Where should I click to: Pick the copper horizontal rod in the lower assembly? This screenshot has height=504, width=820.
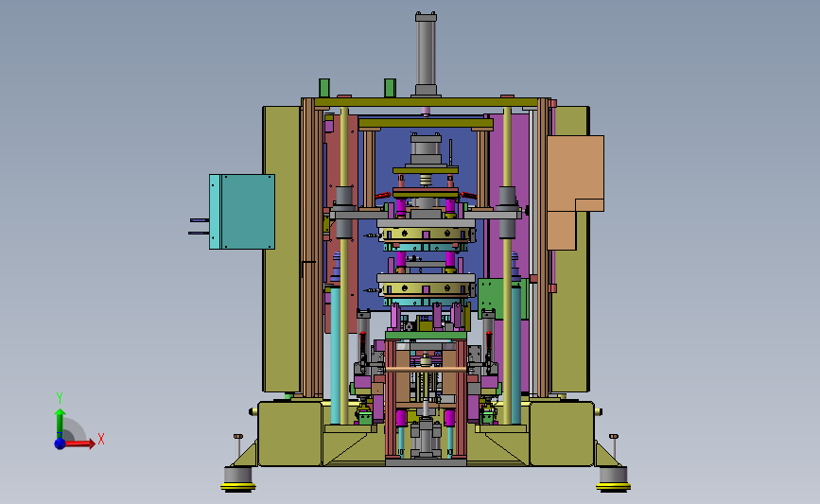426,370
